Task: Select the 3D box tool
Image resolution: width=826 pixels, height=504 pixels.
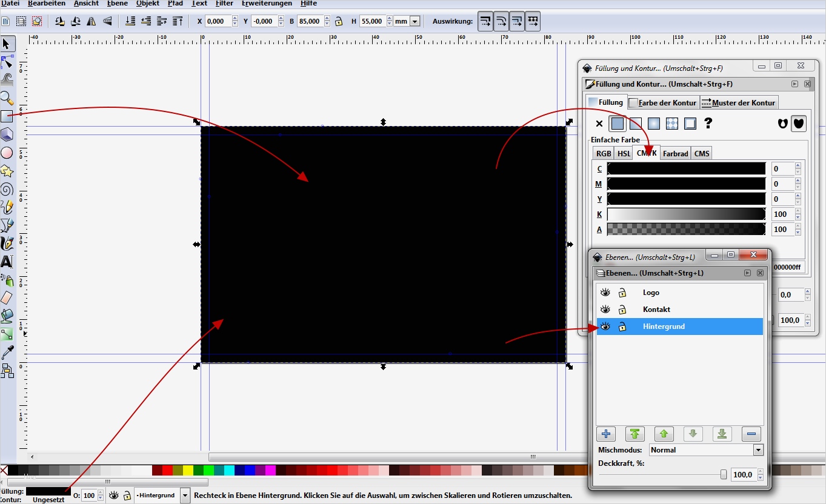Action: [x=7, y=134]
